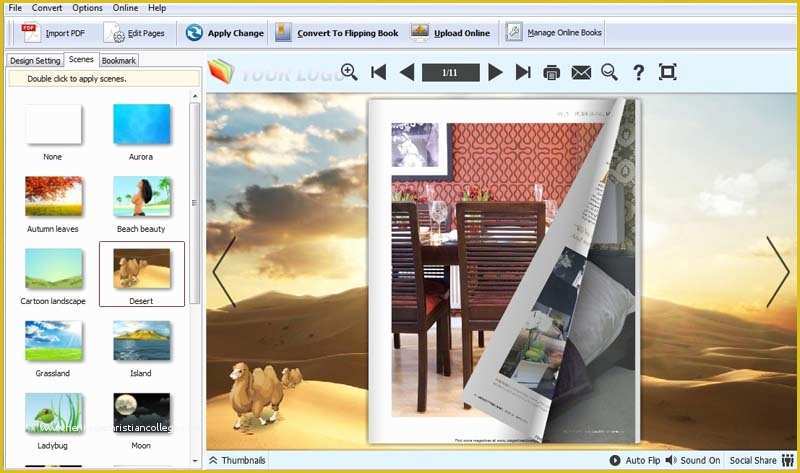
Task: Open the Help menu
Action: pos(157,8)
